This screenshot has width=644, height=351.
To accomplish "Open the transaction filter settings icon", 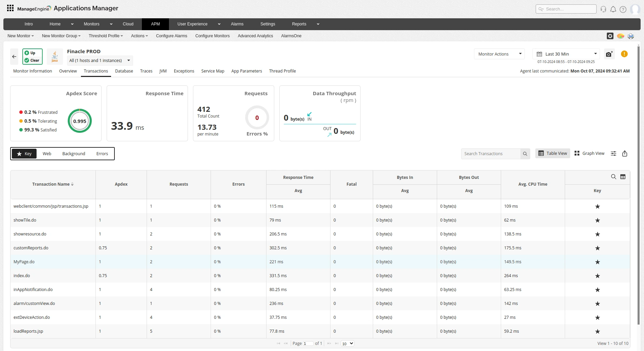I will tap(613, 153).
